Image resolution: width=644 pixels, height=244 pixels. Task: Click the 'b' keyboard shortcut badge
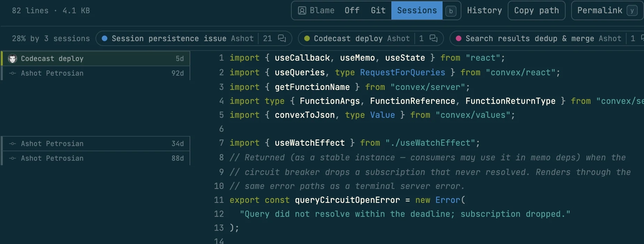[451, 11]
